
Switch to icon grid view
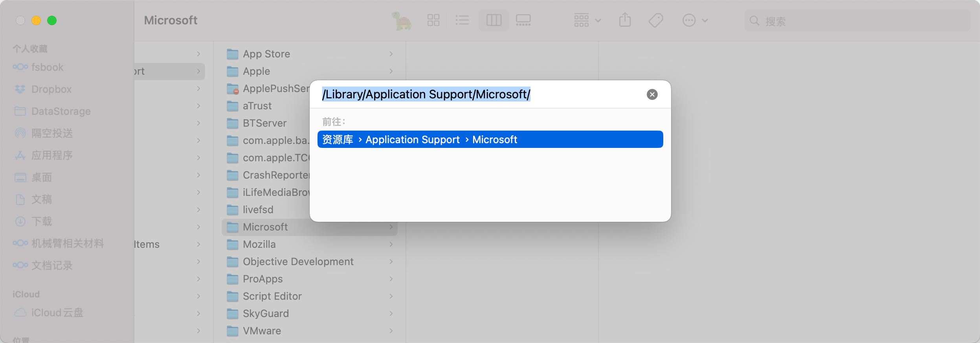[433, 20]
